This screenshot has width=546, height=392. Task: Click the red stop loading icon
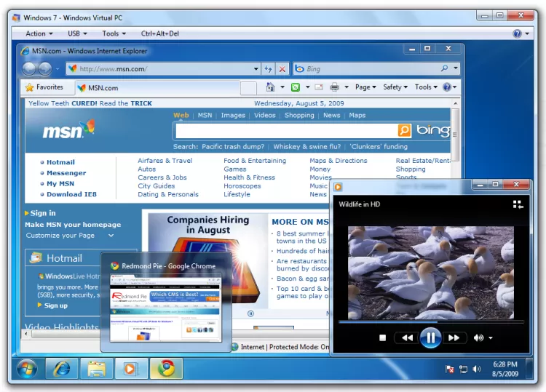282,69
